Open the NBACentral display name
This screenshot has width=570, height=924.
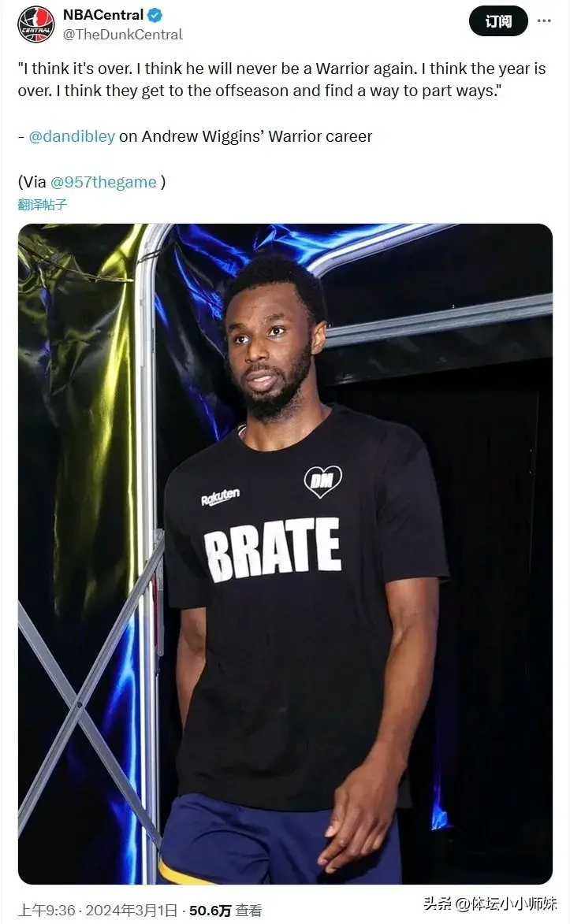[x=103, y=15]
